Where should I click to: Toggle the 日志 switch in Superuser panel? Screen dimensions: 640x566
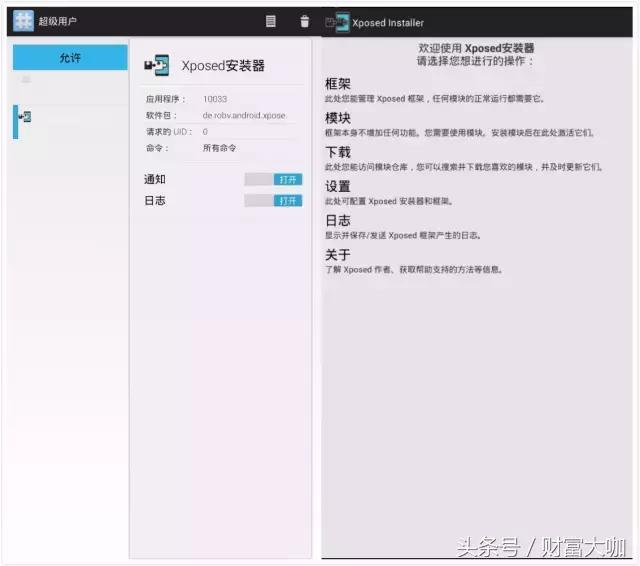[x=273, y=200]
